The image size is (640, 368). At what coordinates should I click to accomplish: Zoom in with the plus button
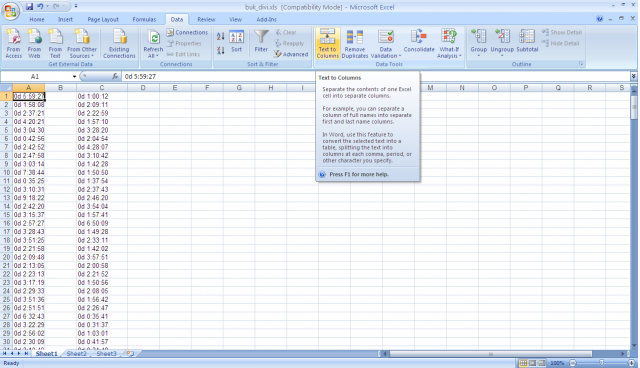click(x=632, y=363)
